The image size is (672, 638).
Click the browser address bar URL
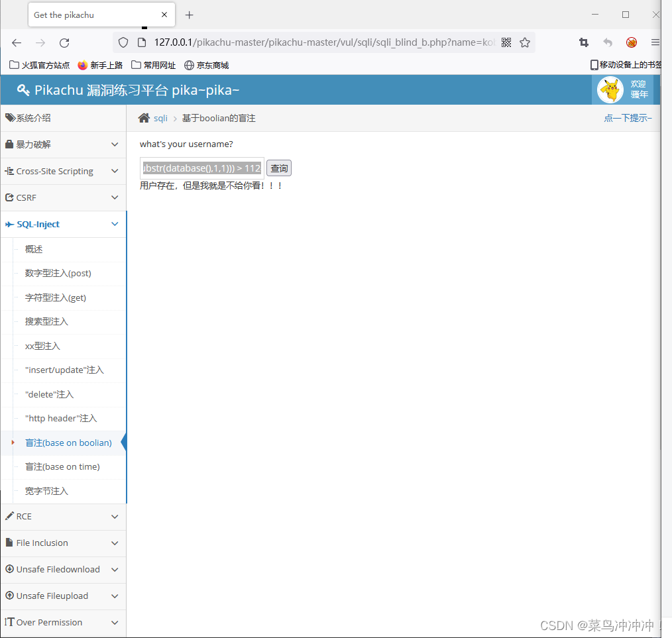(324, 42)
